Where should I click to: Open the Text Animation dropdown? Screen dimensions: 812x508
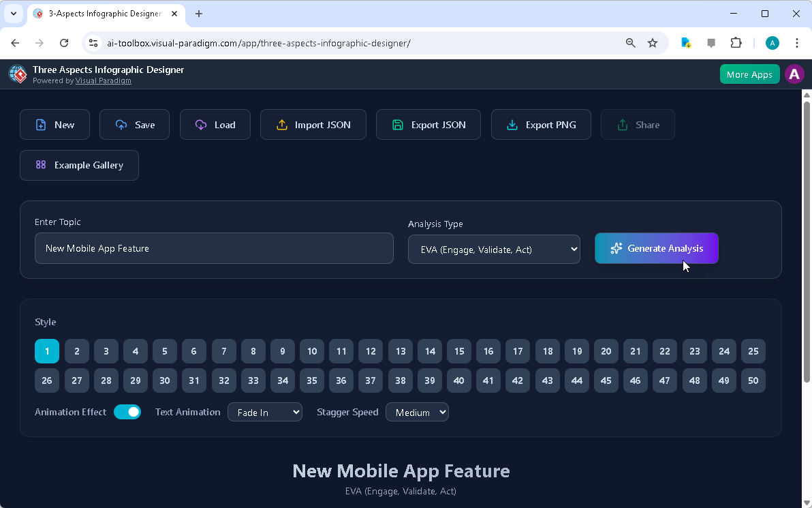265,412
